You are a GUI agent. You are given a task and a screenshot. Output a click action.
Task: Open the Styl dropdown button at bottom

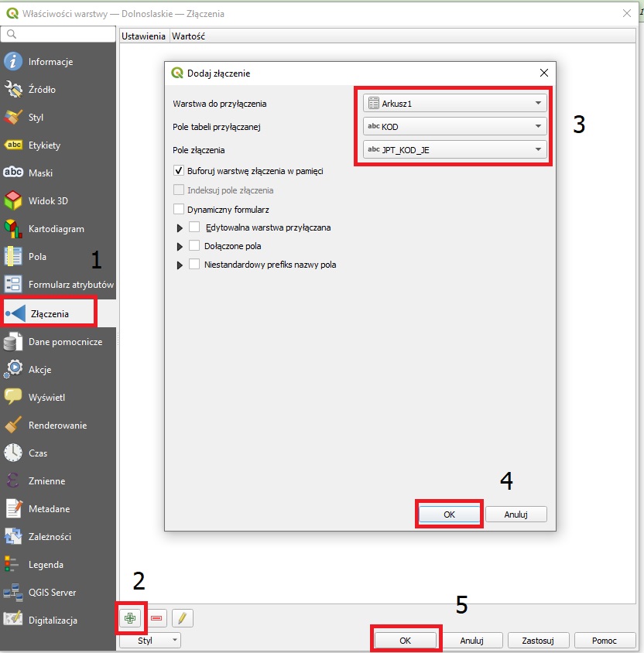[x=149, y=641]
